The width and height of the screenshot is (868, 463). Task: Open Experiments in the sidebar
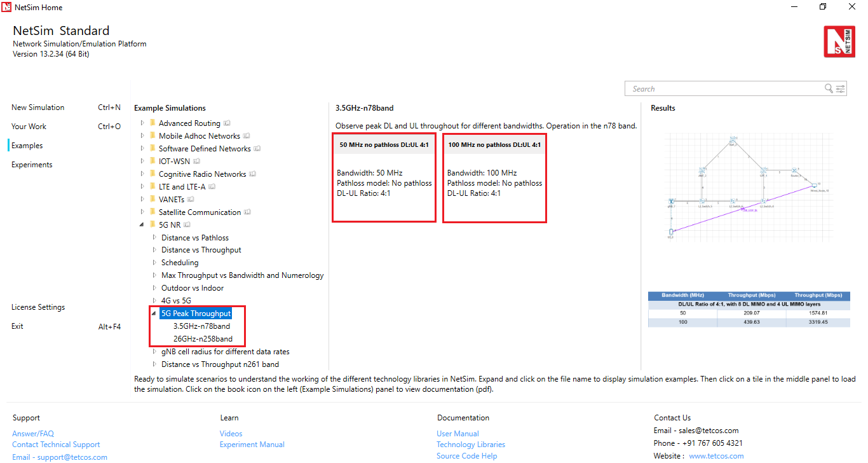[x=32, y=165]
